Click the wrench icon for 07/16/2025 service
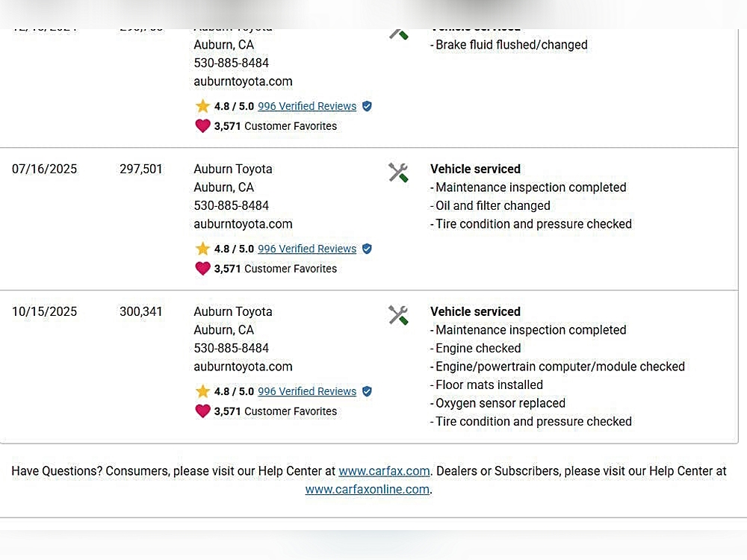Image resolution: width=747 pixels, height=560 pixels. 398,172
